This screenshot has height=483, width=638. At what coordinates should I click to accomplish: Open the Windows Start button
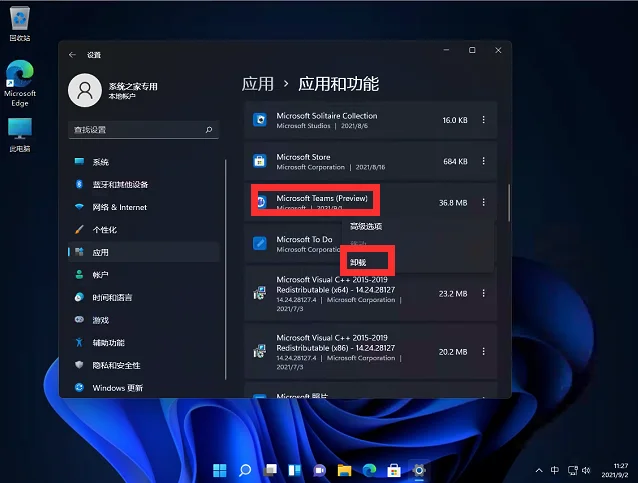tap(220, 470)
